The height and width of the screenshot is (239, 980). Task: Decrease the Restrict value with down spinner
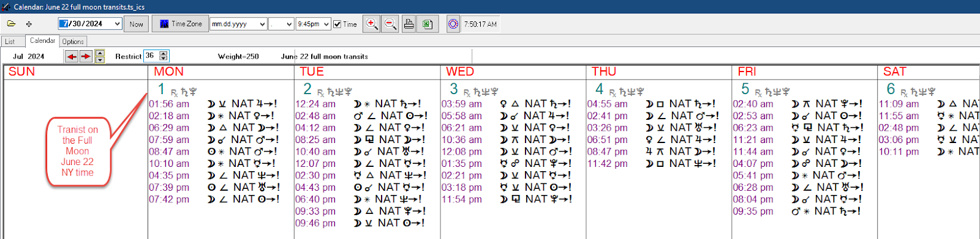164,58
